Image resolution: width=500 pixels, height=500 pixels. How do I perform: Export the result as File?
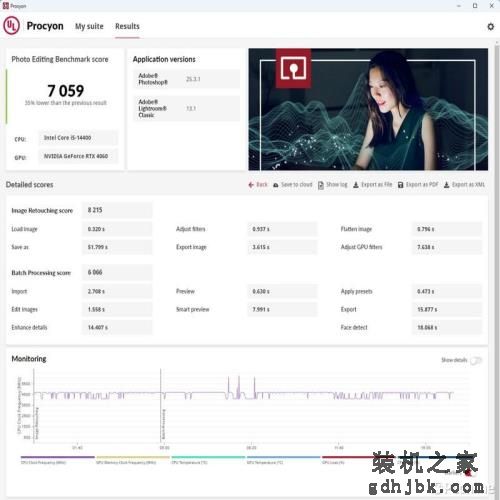point(373,185)
